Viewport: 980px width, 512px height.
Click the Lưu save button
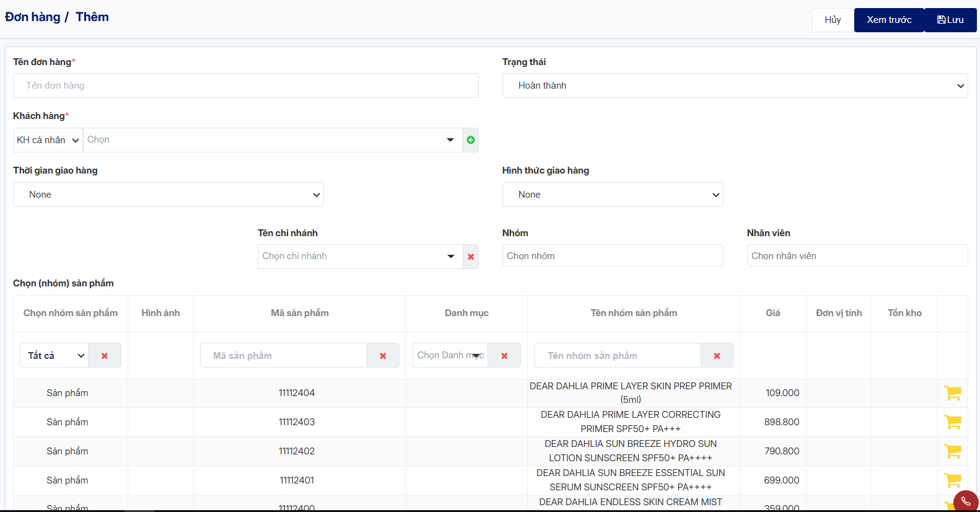[950, 20]
